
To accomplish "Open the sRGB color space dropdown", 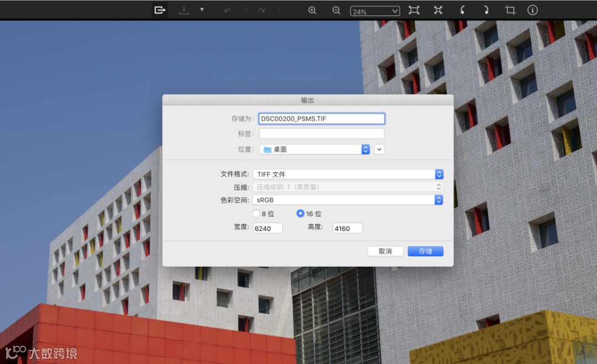I will tap(348, 200).
